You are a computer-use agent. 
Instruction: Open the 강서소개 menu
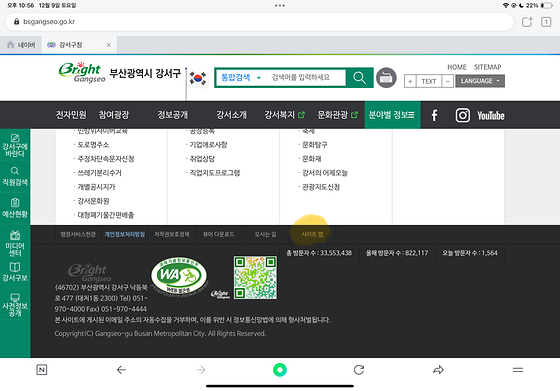[231, 115]
